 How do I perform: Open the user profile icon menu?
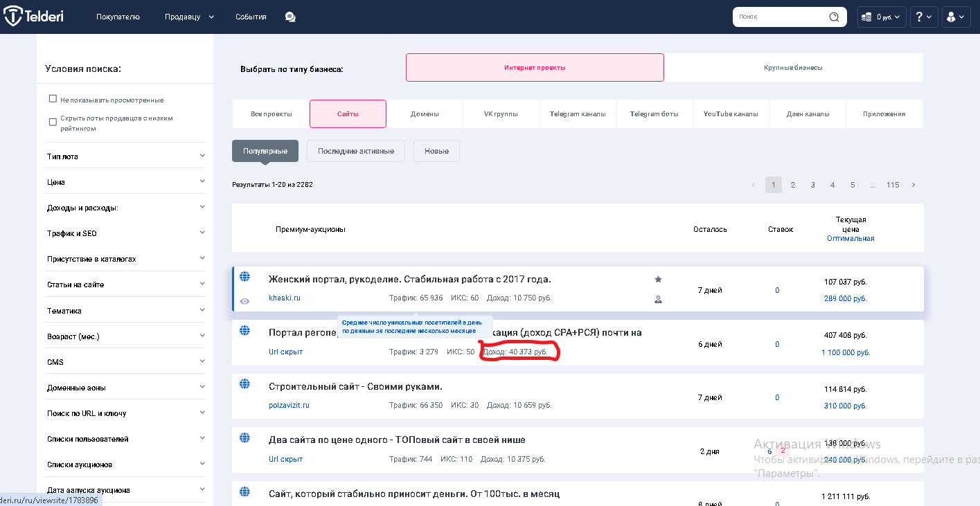pyautogui.click(x=956, y=17)
